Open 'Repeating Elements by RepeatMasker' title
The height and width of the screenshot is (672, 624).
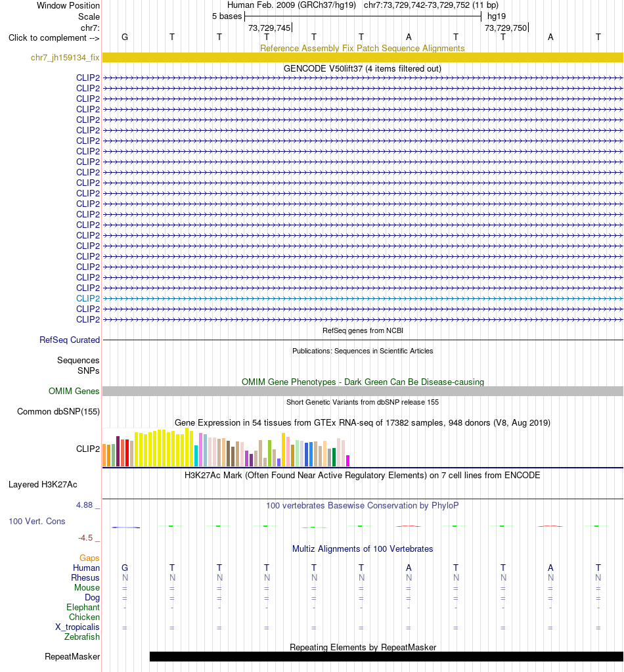pos(363,647)
